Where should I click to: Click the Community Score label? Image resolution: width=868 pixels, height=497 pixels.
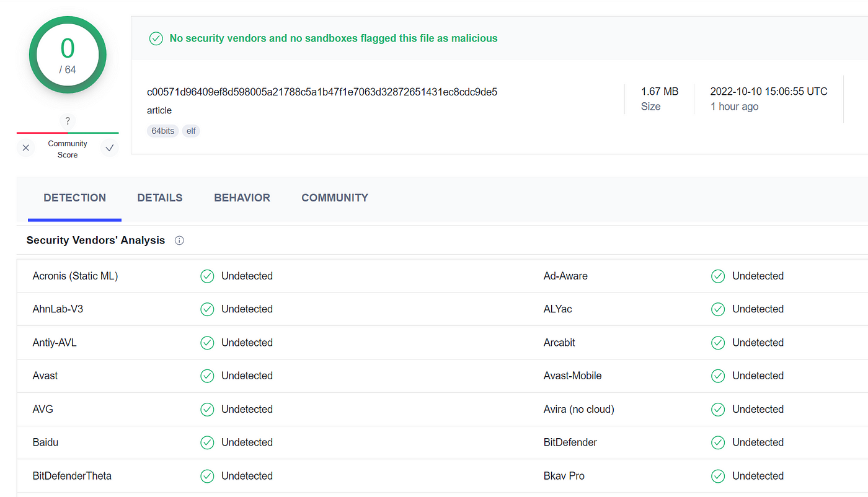tap(68, 149)
